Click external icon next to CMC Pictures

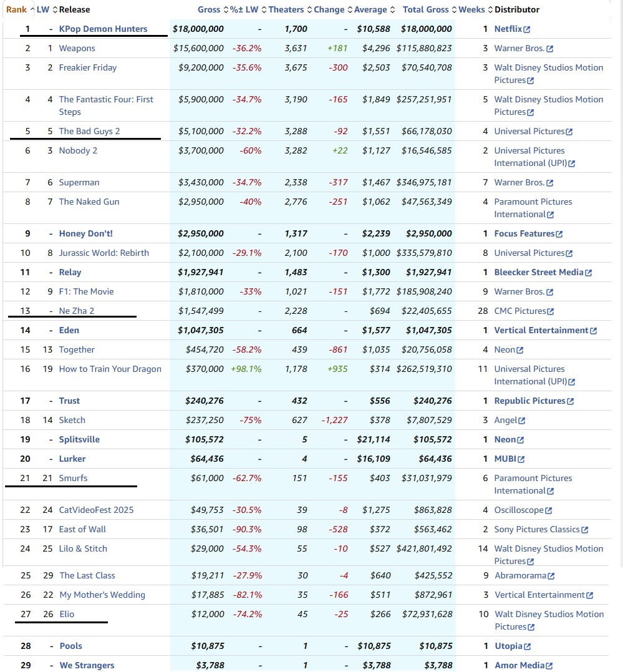(x=551, y=311)
